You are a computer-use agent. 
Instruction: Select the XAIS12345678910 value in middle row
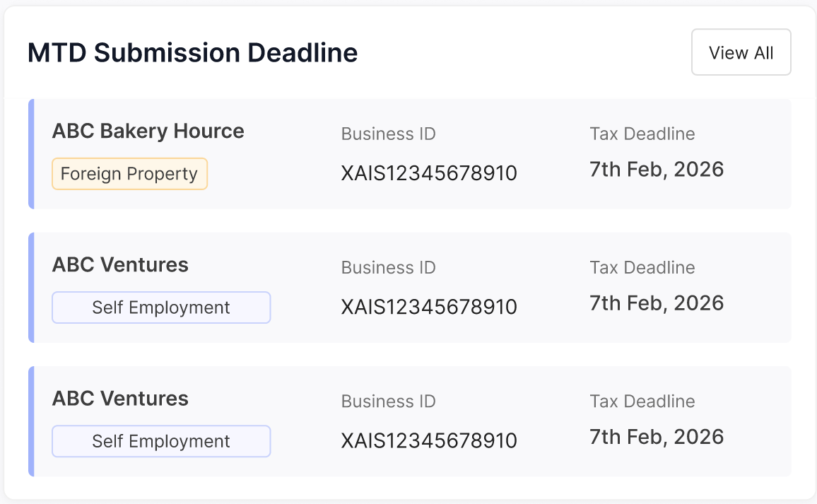pyautogui.click(x=428, y=307)
